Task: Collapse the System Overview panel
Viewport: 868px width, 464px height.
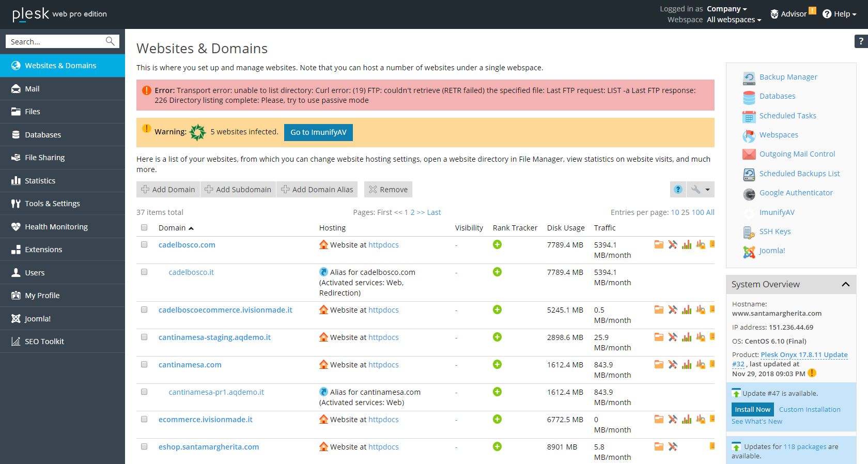Action: (x=845, y=284)
